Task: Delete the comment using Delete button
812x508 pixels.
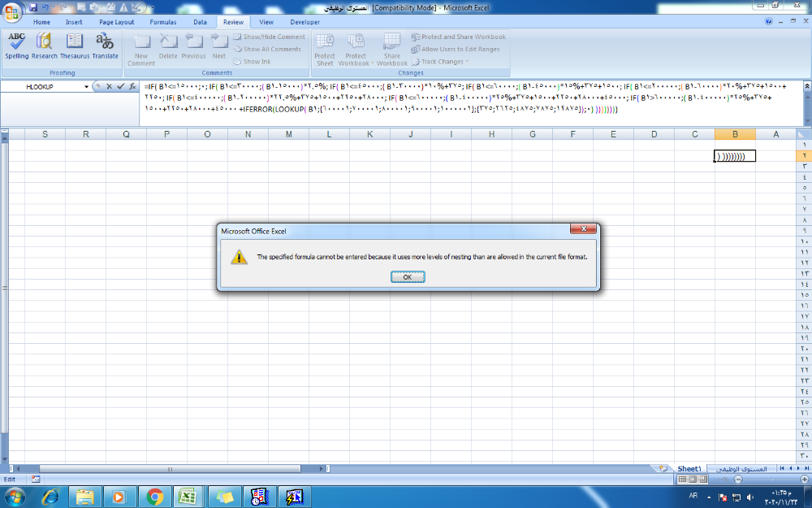Action: pos(168,46)
